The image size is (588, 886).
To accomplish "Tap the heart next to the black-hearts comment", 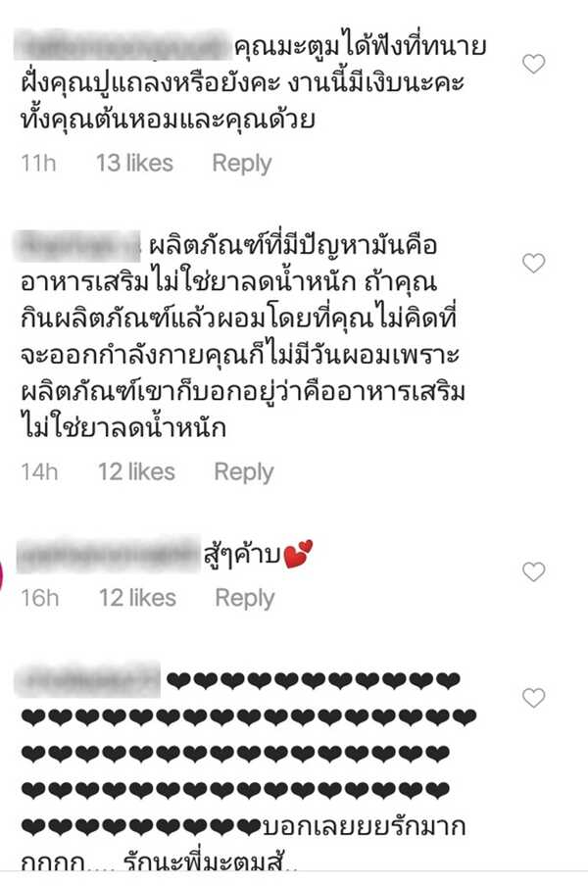I will 533,699.
